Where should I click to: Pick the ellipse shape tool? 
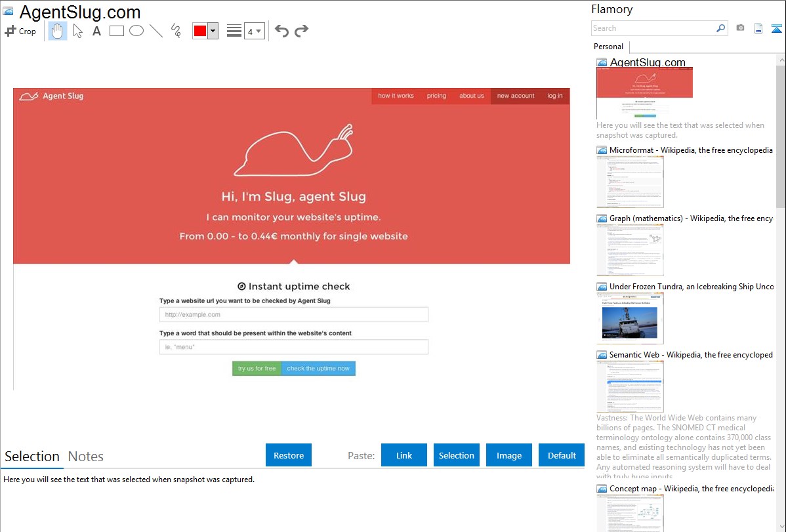pyautogui.click(x=136, y=31)
